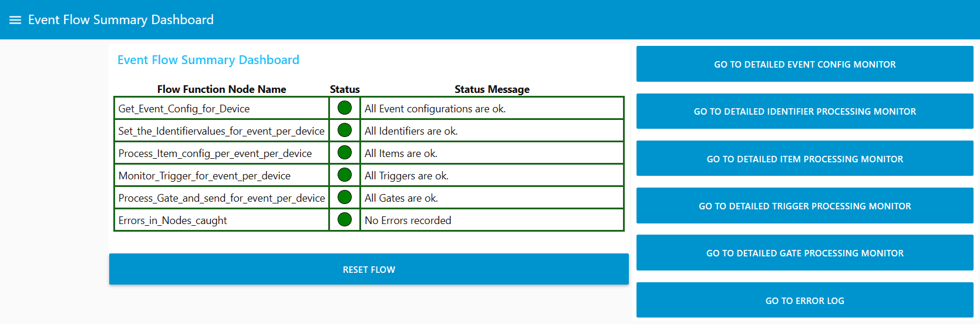Go to Error Log page
Image resolution: width=980 pixels, height=324 pixels.
click(x=804, y=300)
